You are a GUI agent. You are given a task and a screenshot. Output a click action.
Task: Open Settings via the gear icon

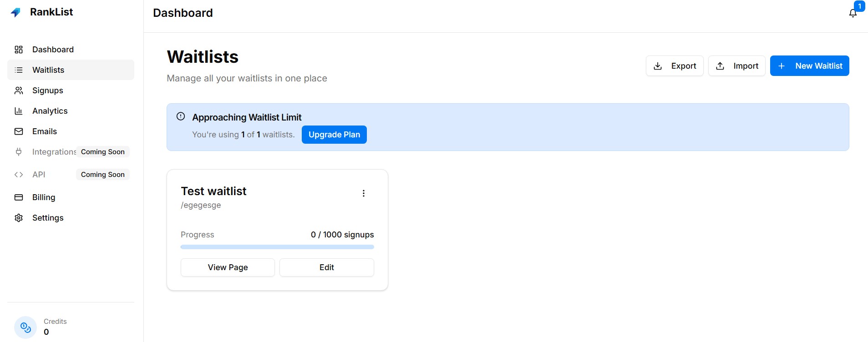coord(19,218)
